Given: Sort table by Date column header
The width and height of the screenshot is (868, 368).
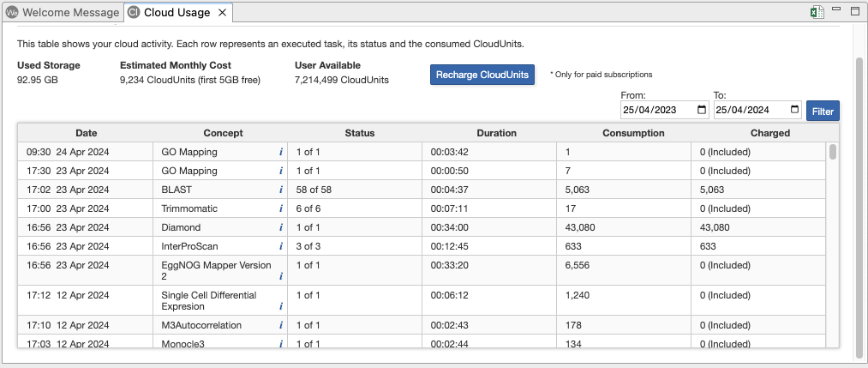Looking at the screenshot, I should [86, 133].
